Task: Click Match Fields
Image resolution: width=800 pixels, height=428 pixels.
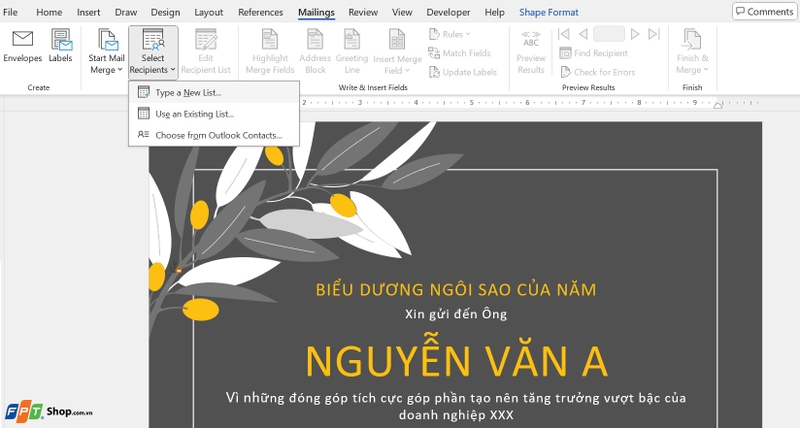Action: (459, 53)
